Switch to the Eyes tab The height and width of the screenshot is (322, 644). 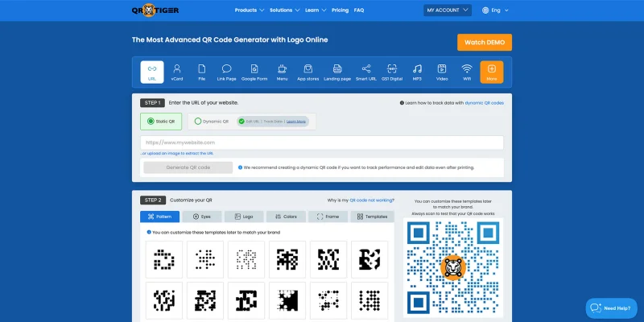tap(202, 217)
